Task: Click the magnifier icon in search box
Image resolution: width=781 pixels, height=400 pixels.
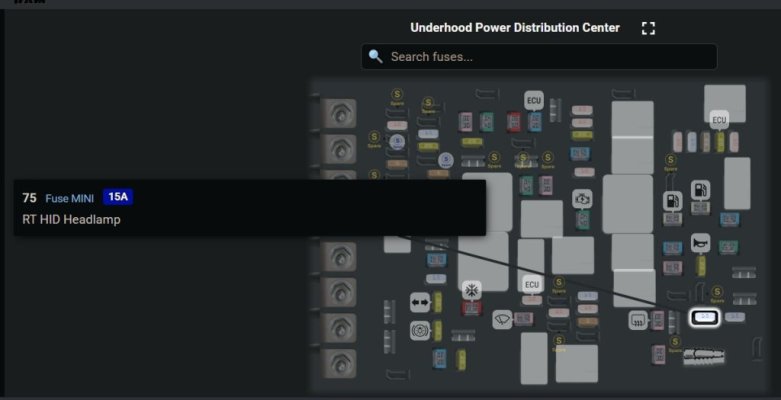Action: coord(376,56)
